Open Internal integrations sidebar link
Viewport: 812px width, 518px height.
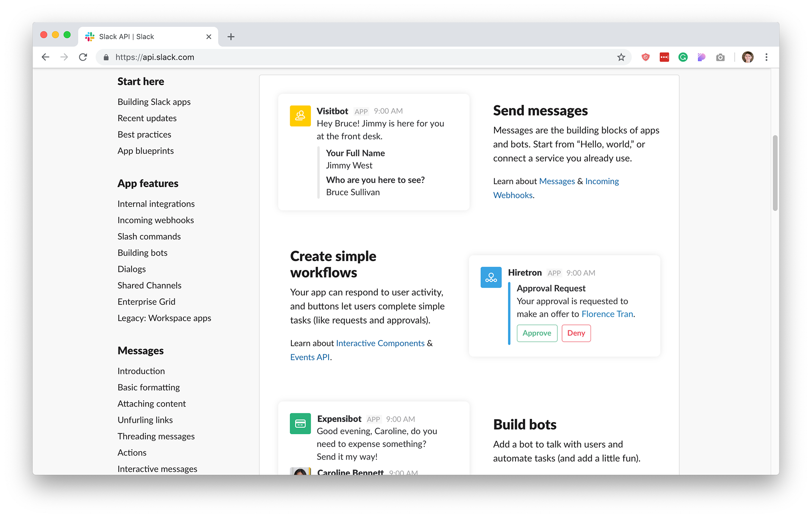tap(156, 204)
